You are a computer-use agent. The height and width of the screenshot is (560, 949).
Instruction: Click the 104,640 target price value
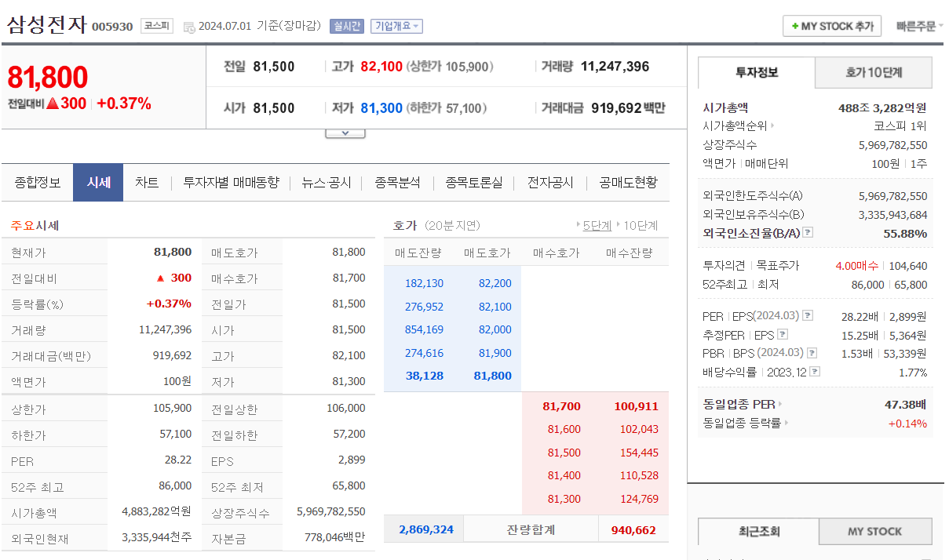(908, 266)
